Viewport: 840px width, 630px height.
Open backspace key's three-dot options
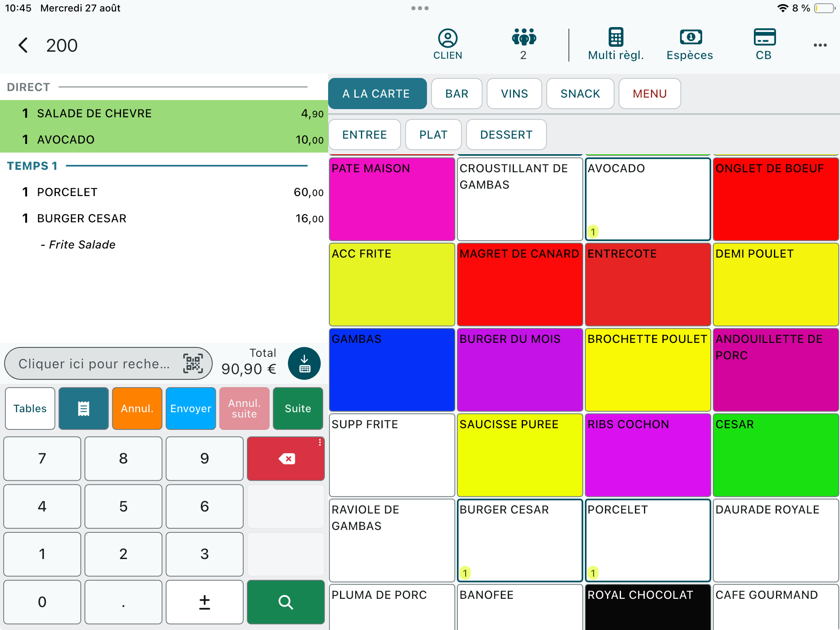coord(320,443)
